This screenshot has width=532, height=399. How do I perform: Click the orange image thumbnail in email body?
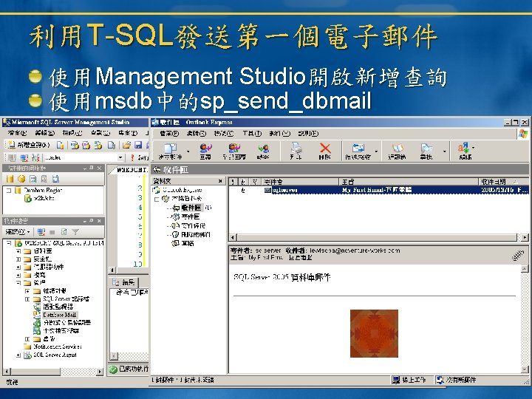click(374, 333)
